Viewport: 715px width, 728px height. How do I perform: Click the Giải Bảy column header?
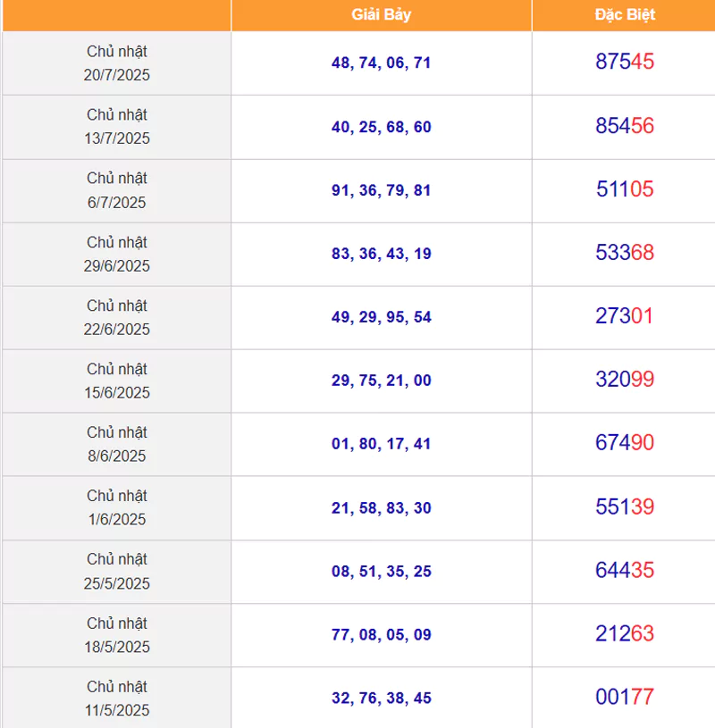pyautogui.click(x=381, y=15)
